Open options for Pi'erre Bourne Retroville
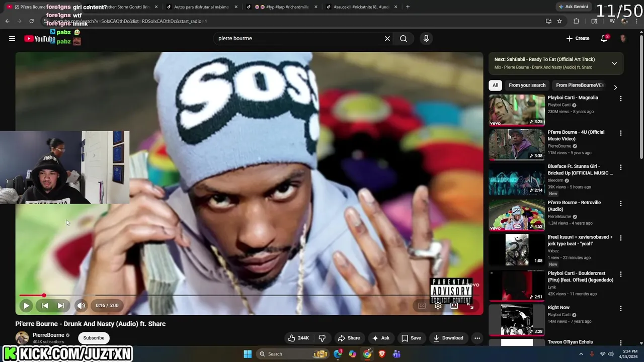This screenshot has width=644, height=362. [620, 204]
